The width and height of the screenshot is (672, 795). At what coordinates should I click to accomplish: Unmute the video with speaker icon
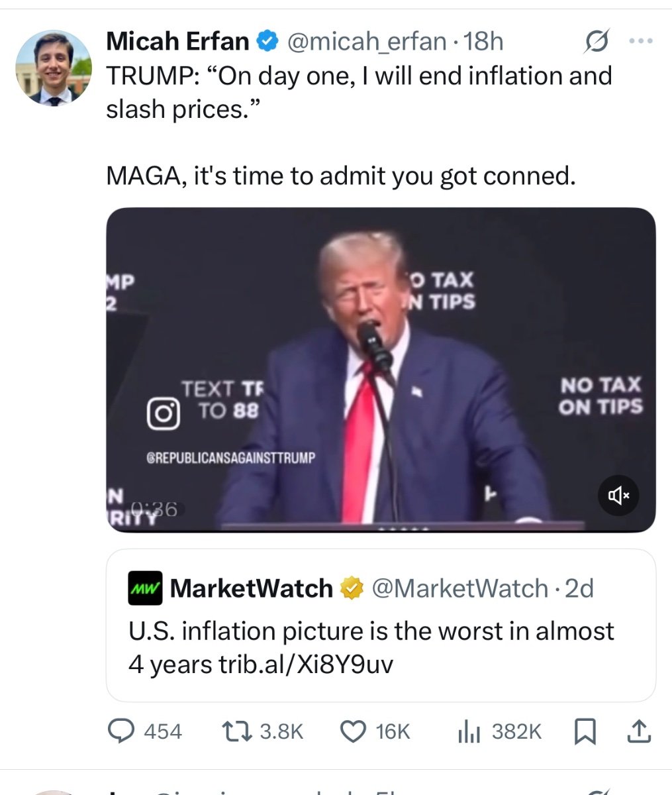(618, 495)
